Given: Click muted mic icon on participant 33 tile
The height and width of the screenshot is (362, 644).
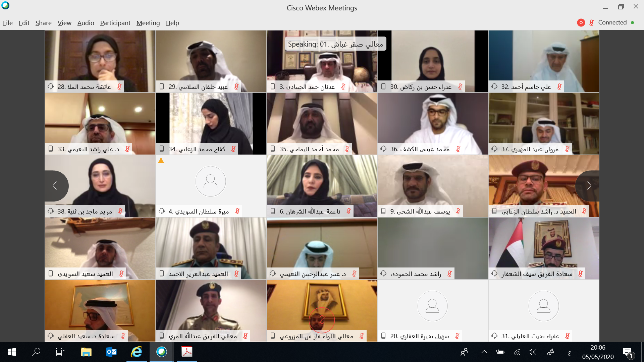Looking at the screenshot, I should tap(127, 149).
